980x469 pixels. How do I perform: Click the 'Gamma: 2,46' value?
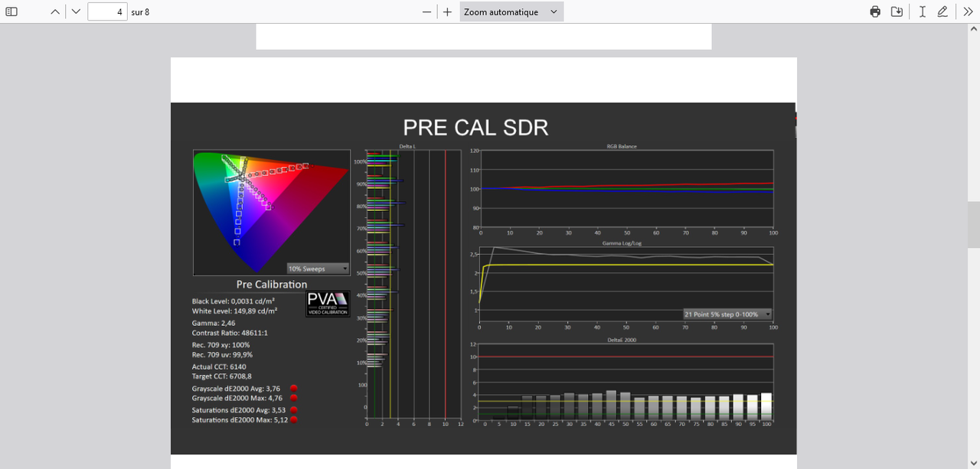click(x=214, y=324)
